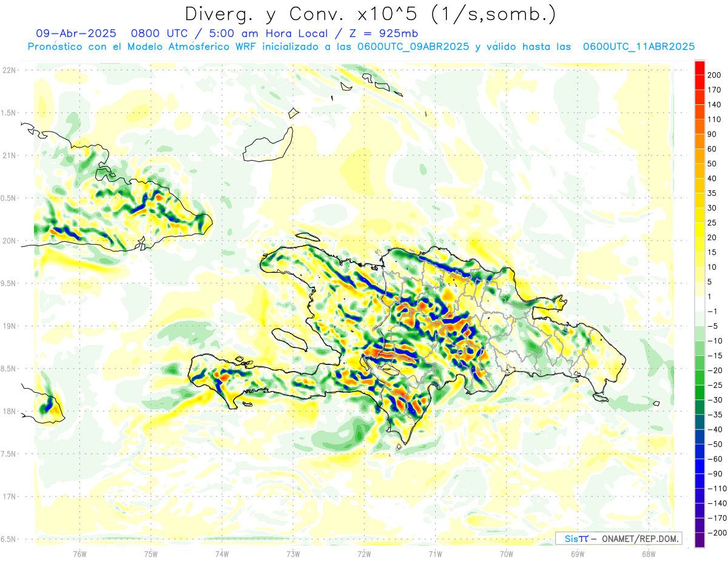Click latitude label 17N
Screen dimensions: 728x562
point(9,497)
